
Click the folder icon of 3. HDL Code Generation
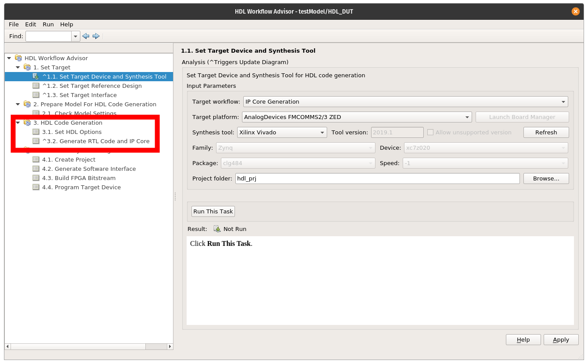27,123
